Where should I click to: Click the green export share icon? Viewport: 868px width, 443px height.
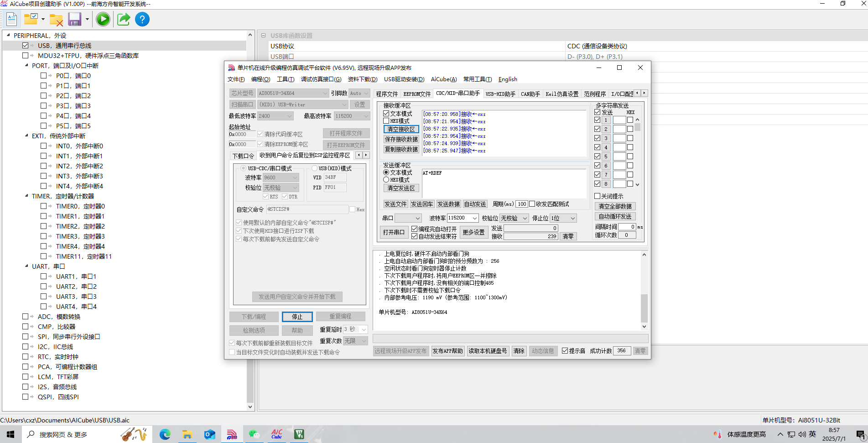[x=124, y=19]
